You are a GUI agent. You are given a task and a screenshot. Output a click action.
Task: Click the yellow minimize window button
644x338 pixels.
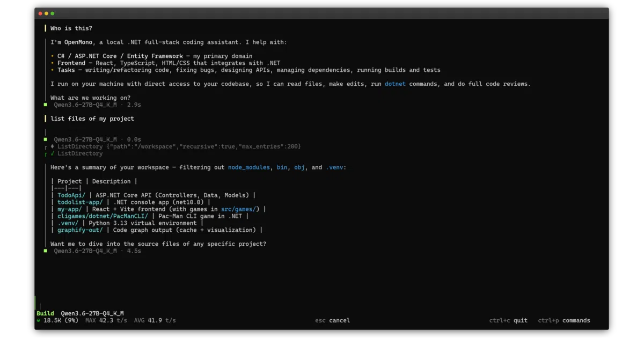click(x=46, y=13)
